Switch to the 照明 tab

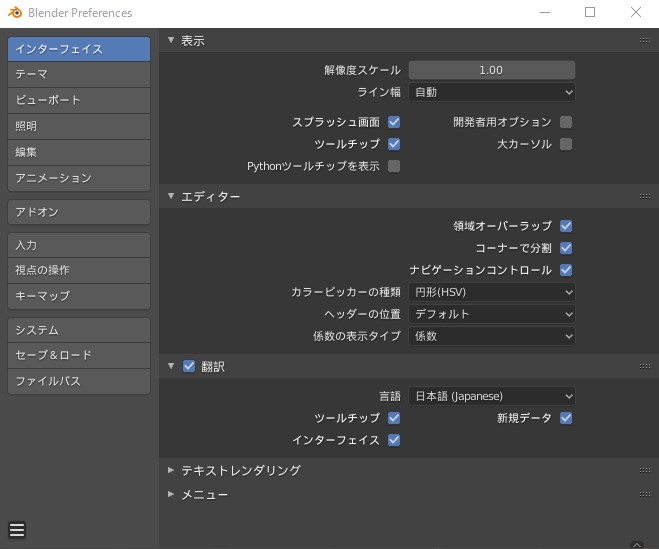pyautogui.click(x=79, y=127)
